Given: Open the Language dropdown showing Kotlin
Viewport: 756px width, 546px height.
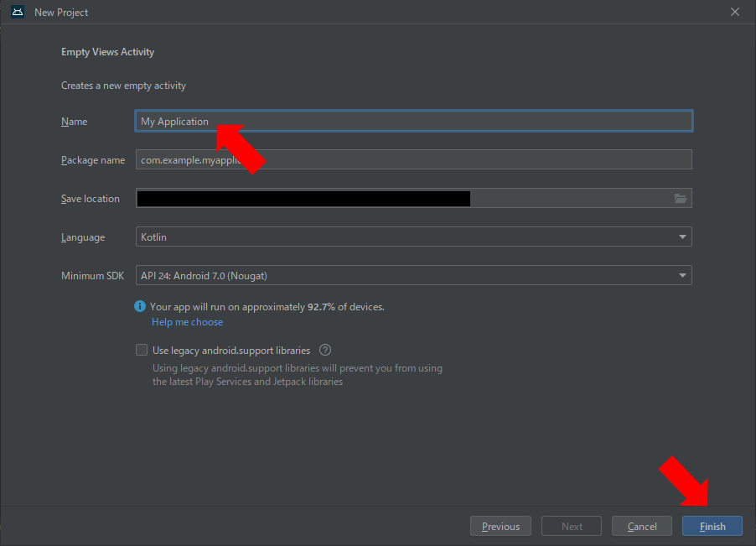Looking at the screenshot, I should 414,237.
